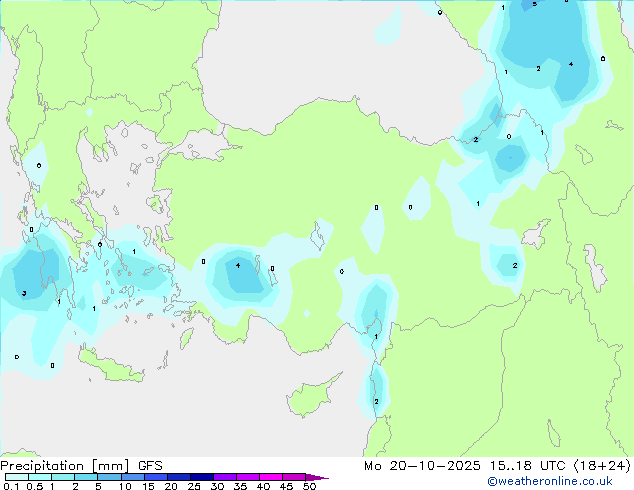
Task: Pick the 10–15 mm legend color swatch
Action: coord(132,477)
